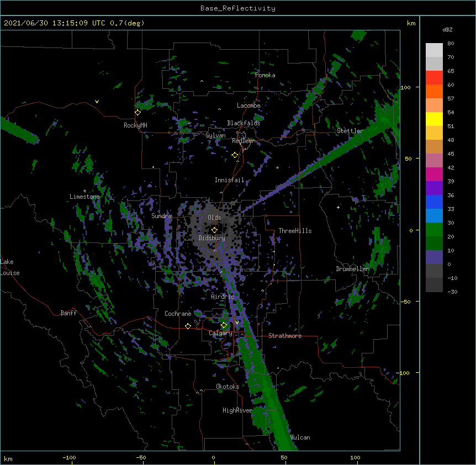The width and height of the screenshot is (476, 465).
Task: Click the Base_Reflectivity title
Action: [238, 8]
